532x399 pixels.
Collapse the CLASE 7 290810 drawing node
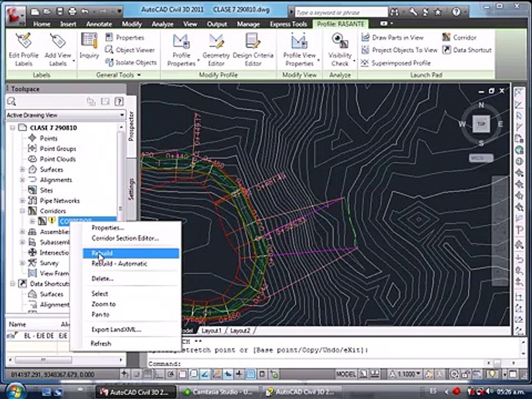pos(13,127)
